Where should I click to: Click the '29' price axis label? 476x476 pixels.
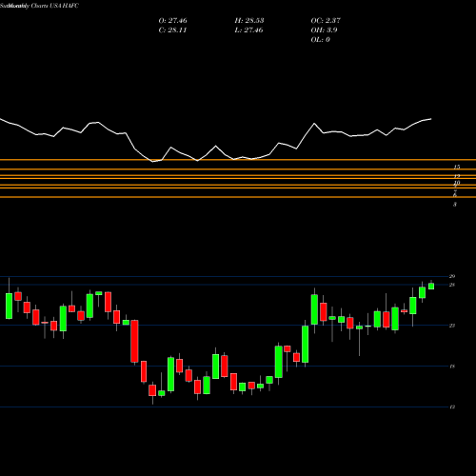pyautogui.click(x=452, y=276)
